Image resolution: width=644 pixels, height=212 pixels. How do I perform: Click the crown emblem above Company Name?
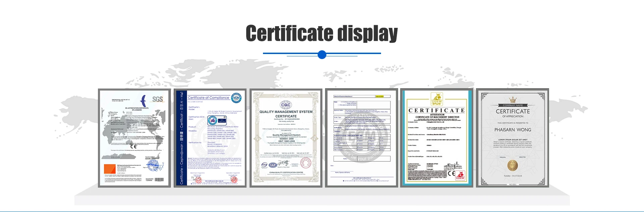pyautogui.click(x=513, y=100)
